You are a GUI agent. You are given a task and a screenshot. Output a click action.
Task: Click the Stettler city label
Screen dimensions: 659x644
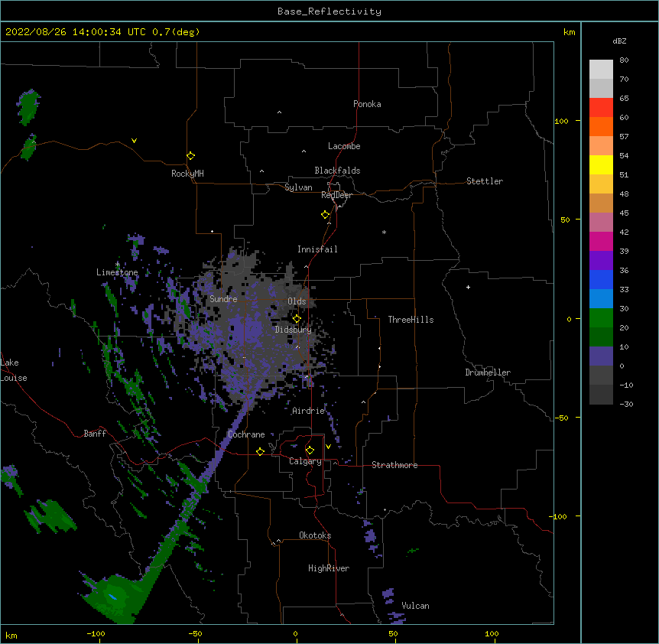485,181
